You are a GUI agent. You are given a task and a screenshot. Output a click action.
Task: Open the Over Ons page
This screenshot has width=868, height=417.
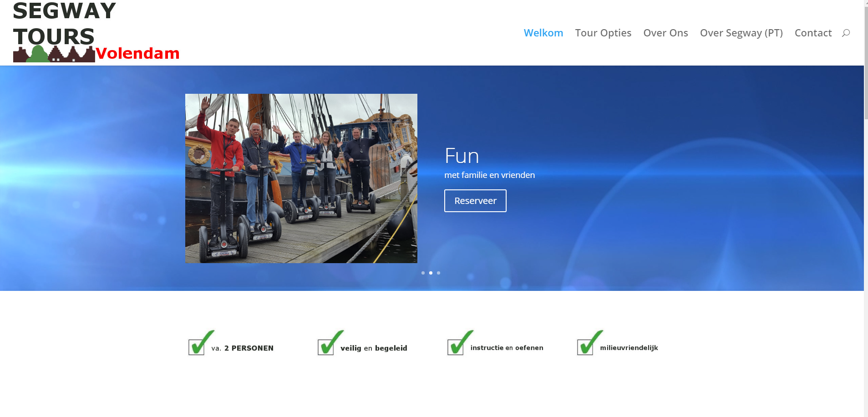pyautogui.click(x=665, y=33)
